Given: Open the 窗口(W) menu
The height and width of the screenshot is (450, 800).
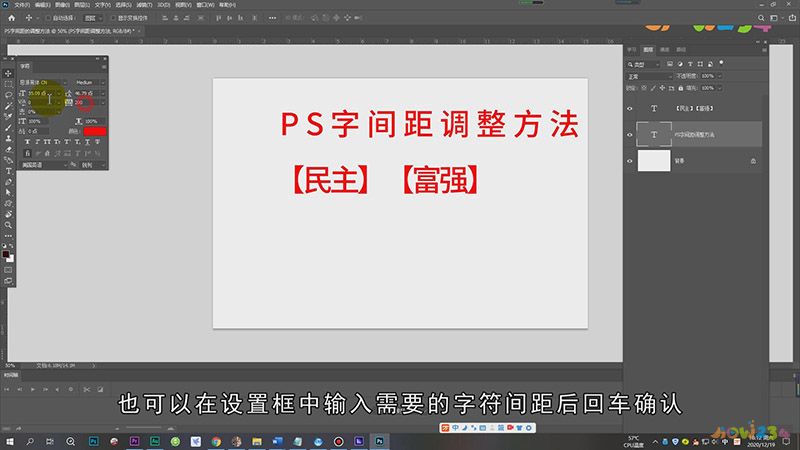Looking at the screenshot, I should 205,5.
